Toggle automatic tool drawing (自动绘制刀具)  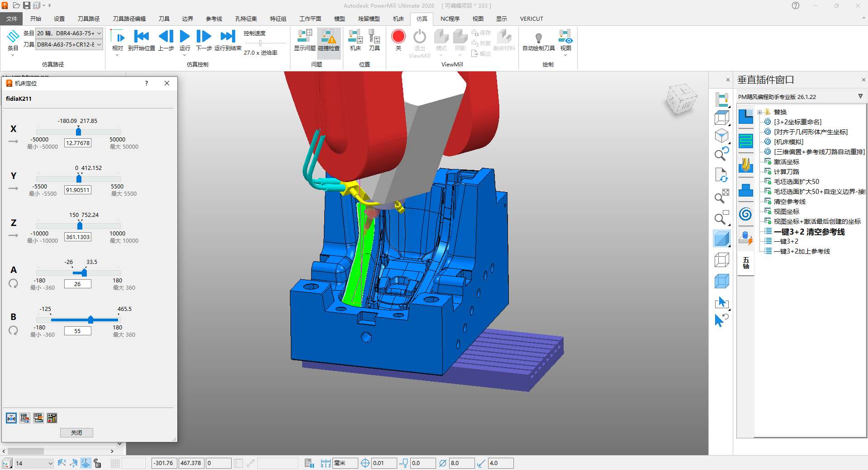[538, 39]
